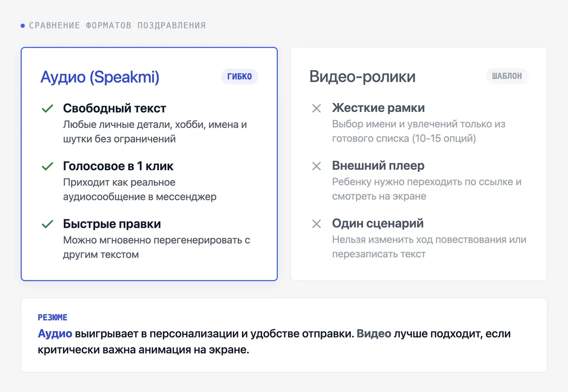
Task: Click the description starting with Нельзя изменить ход
Action: [x=429, y=247]
